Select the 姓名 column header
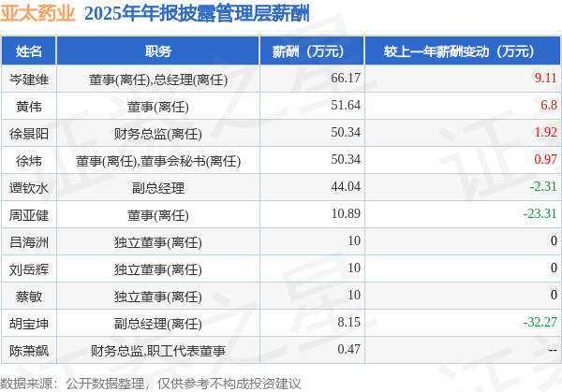The width and height of the screenshot is (562, 392). (29, 51)
